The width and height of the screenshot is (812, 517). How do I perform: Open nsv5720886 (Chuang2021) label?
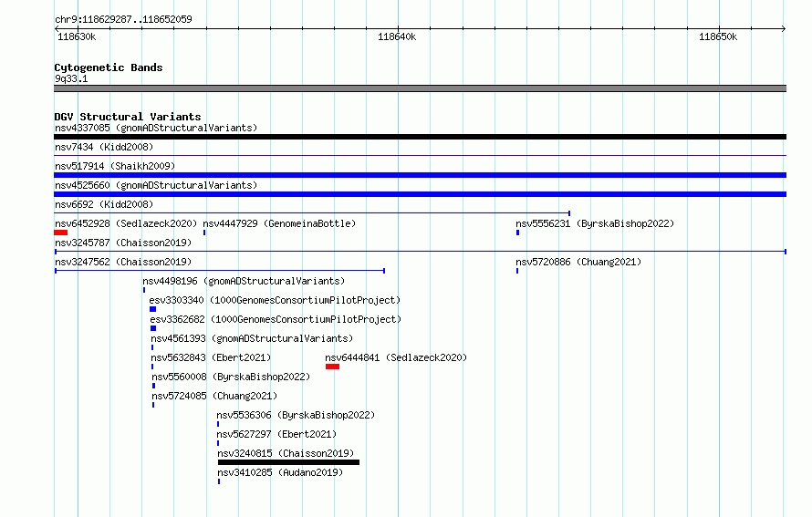578,262
